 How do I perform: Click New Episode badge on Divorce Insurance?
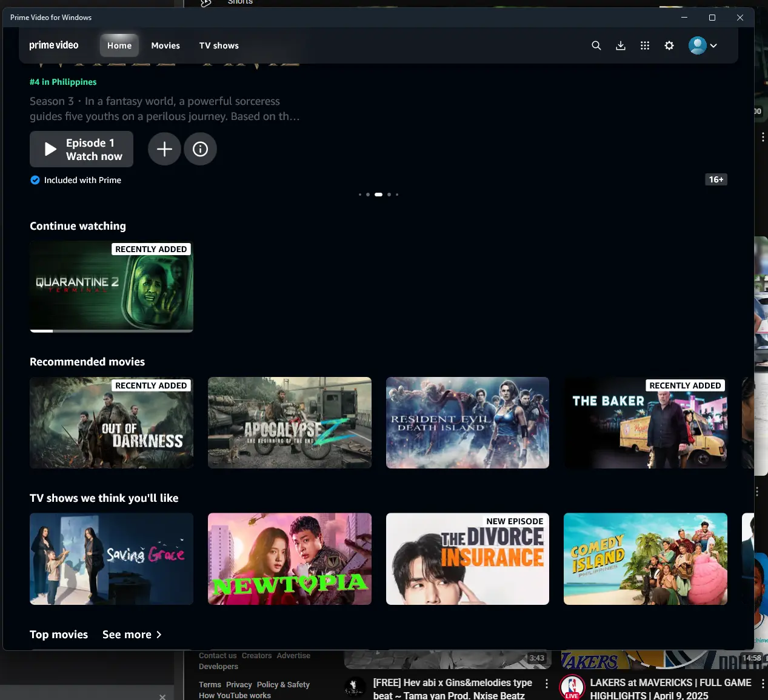515,521
